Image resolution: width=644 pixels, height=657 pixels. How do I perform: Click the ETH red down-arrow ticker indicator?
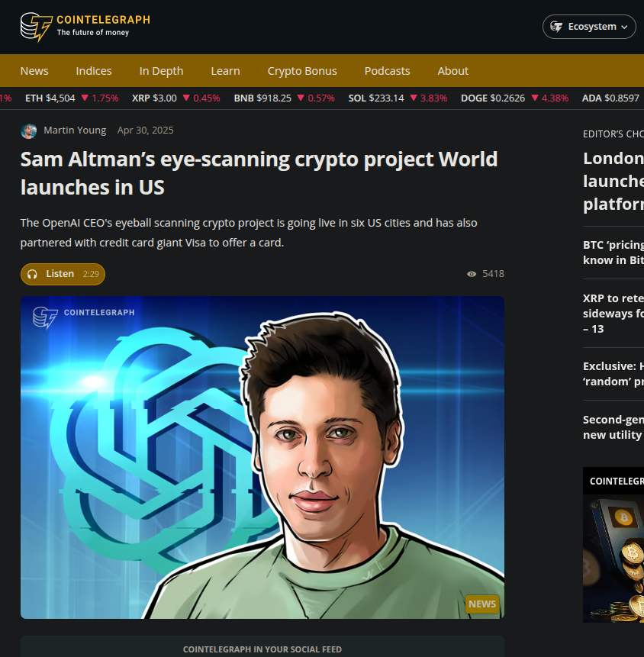(x=85, y=98)
